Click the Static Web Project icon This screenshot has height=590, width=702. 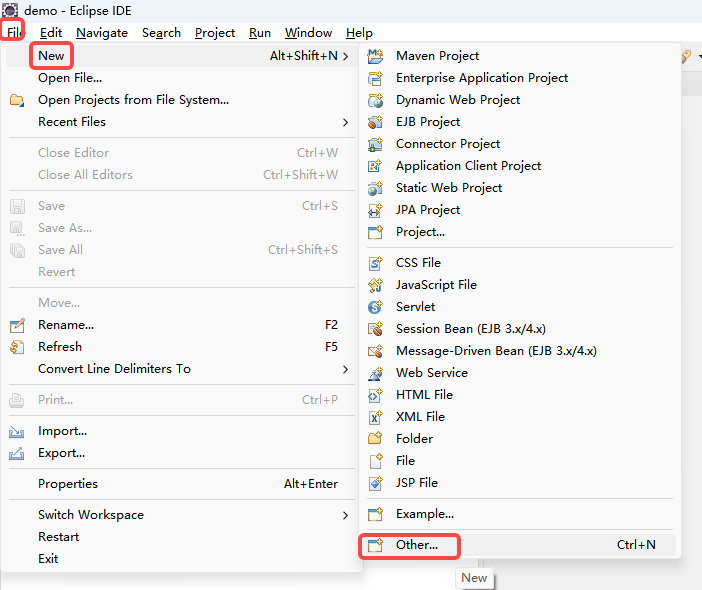pyautogui.click(x=375, y=188)
